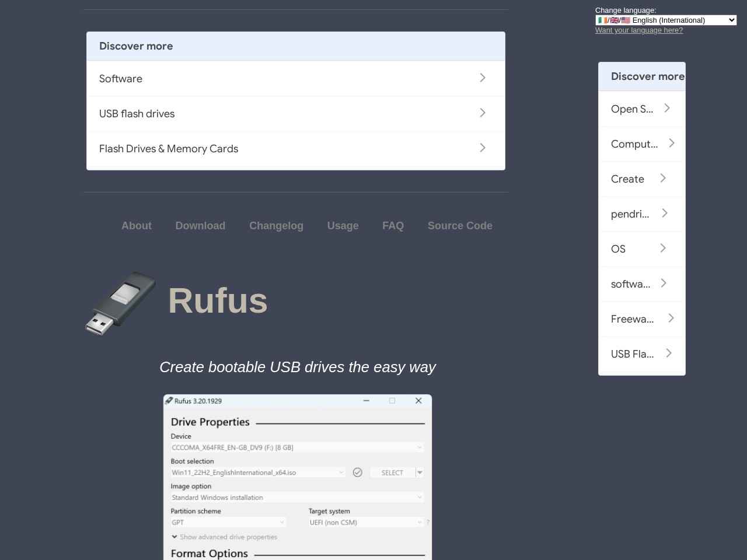Click chevron next to sidebar 'Comput...'
The height and width of the screenshot is (560, 747).
[x=672, y=143]
